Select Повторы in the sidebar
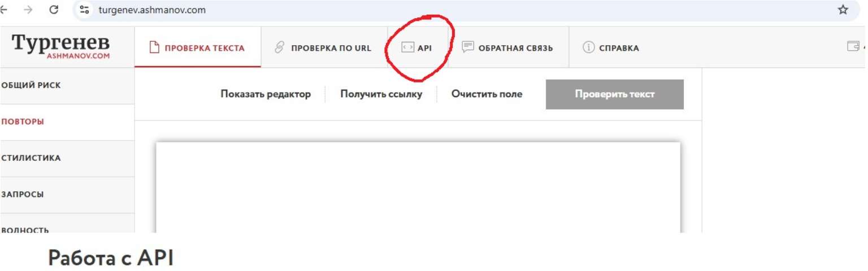This screenshot has width=868, height=271. coord(67,122)
